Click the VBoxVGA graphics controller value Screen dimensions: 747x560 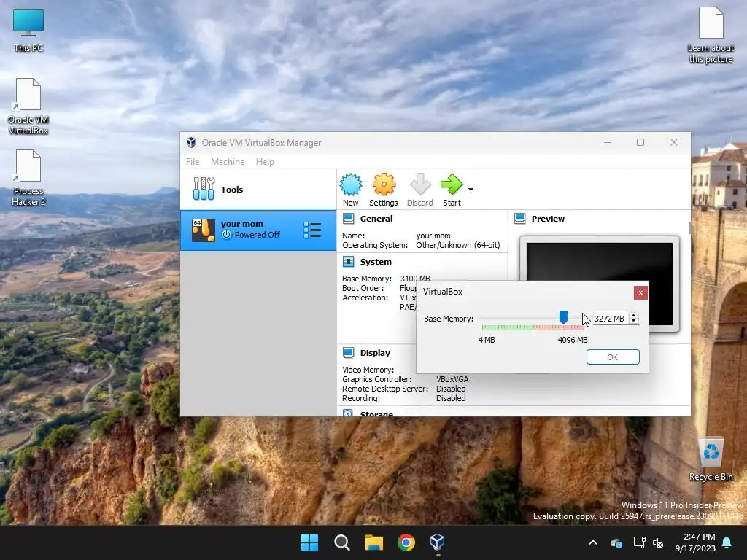point(452,379)
